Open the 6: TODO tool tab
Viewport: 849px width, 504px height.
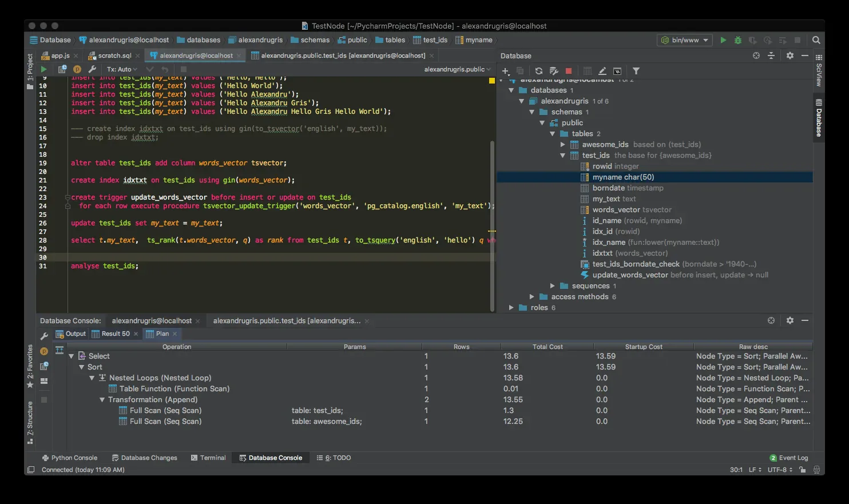[x=334, y=458]
